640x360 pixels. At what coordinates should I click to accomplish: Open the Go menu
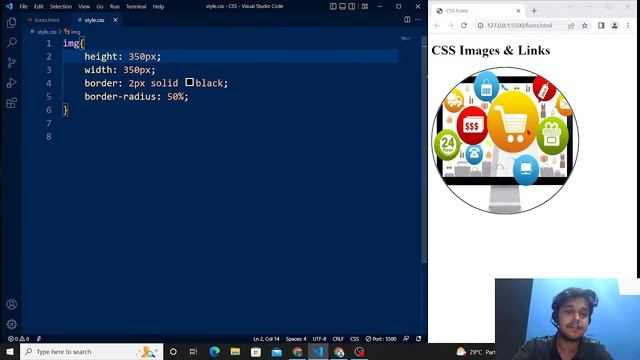100,7
